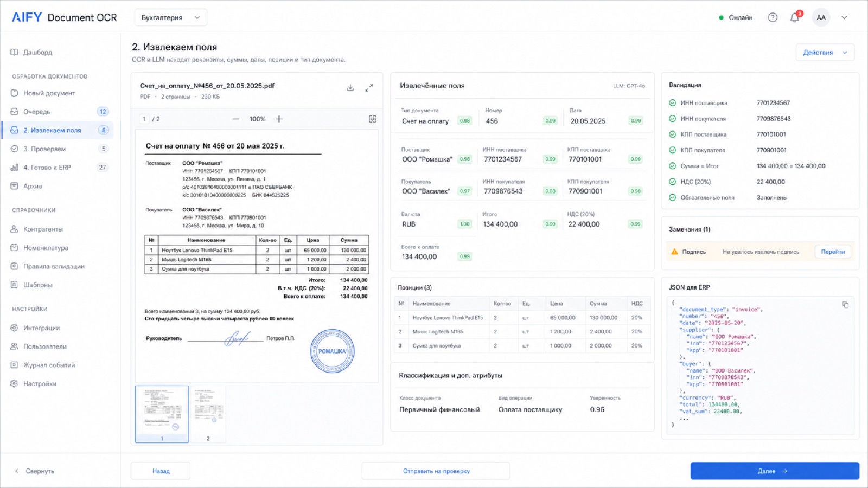868x488 pixels.
Task: Collapse the sidebar with Свернуть
Action: tap(35, 471)
